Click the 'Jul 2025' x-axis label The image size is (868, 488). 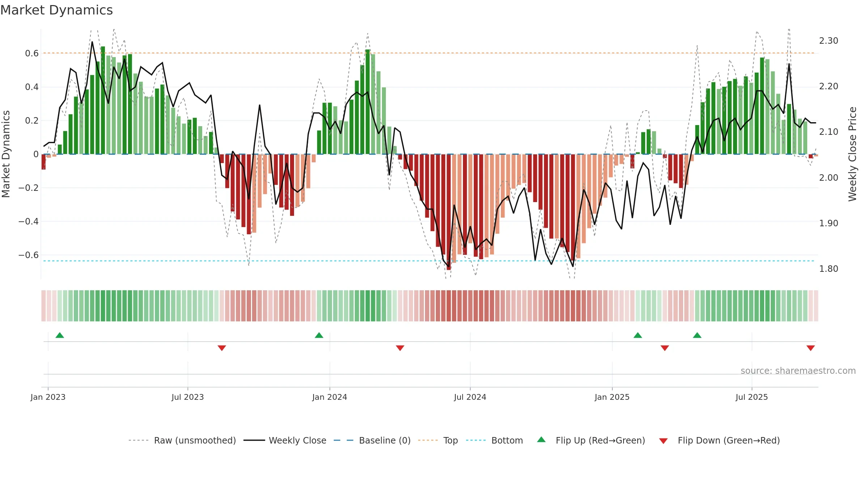pyautogui.click(x=752, y=397)
